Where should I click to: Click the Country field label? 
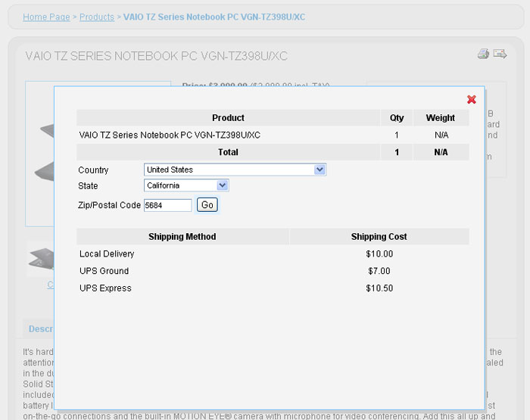coord(93,170)
